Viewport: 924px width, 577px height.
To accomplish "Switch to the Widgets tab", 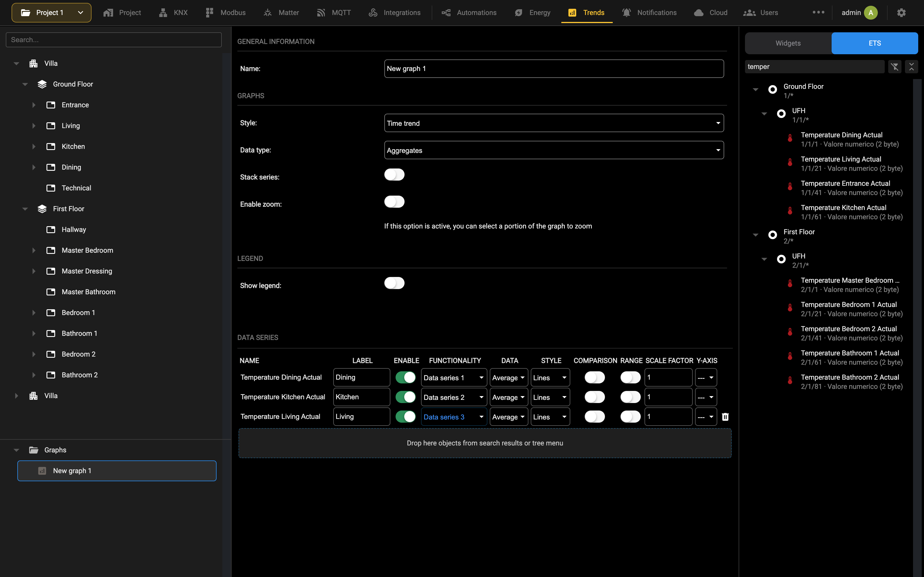I will (788, 43).
